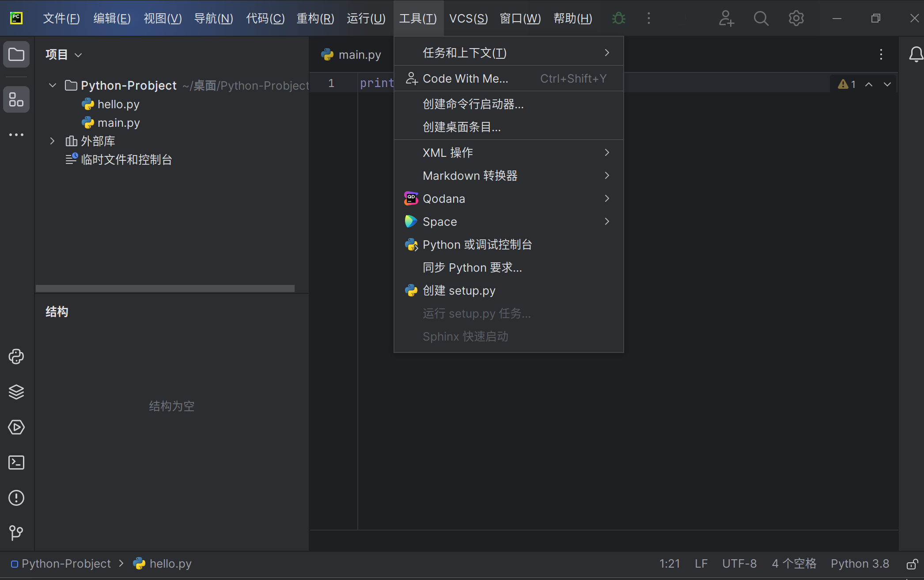Open the Terminal tool window
Viewport: 924px width, 580px height.
pyautogui.click(x=16, y=462)
